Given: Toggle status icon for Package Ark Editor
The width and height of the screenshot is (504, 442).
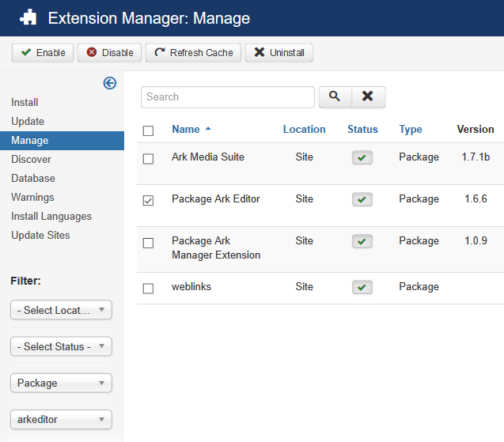Looking at the screenshot, I should tap(362, 199).
